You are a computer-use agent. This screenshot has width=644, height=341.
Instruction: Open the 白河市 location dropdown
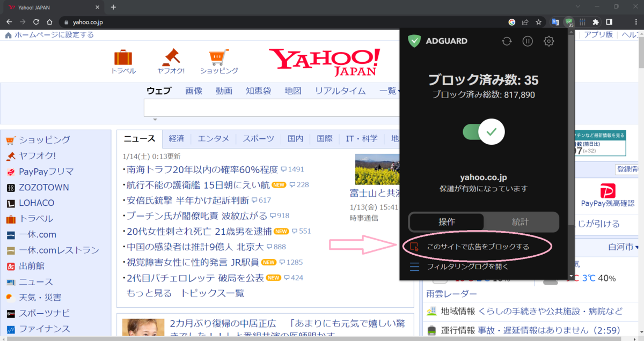(623, 247)
